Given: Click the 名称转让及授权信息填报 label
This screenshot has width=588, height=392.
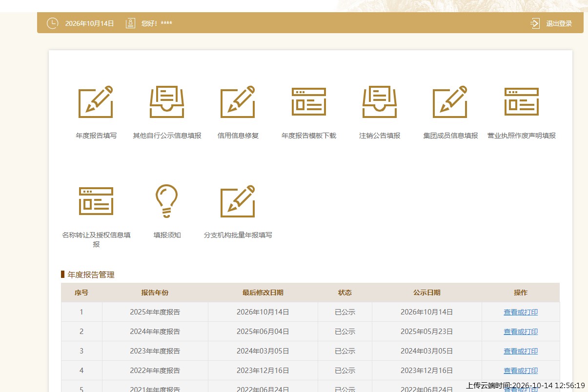Looking at the screenshot, I should tap(96, 239).
